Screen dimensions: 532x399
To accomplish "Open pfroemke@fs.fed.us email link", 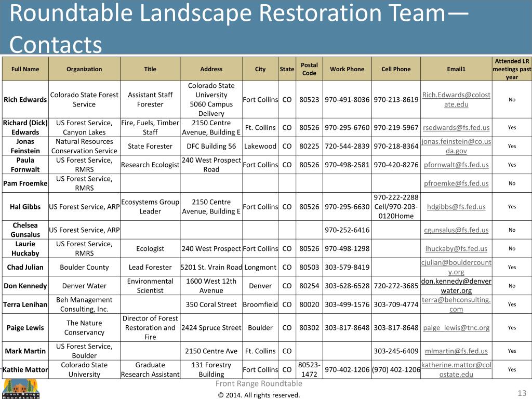I will [456, 183].
